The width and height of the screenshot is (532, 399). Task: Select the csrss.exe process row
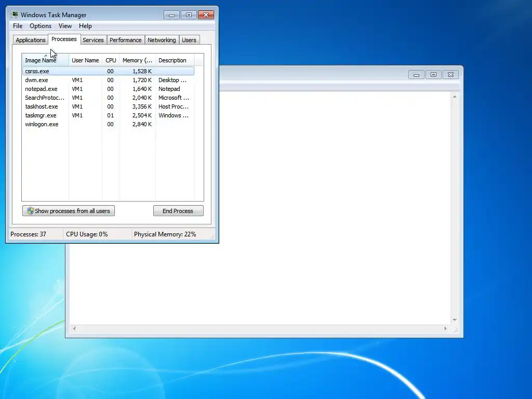click(108, 71)
